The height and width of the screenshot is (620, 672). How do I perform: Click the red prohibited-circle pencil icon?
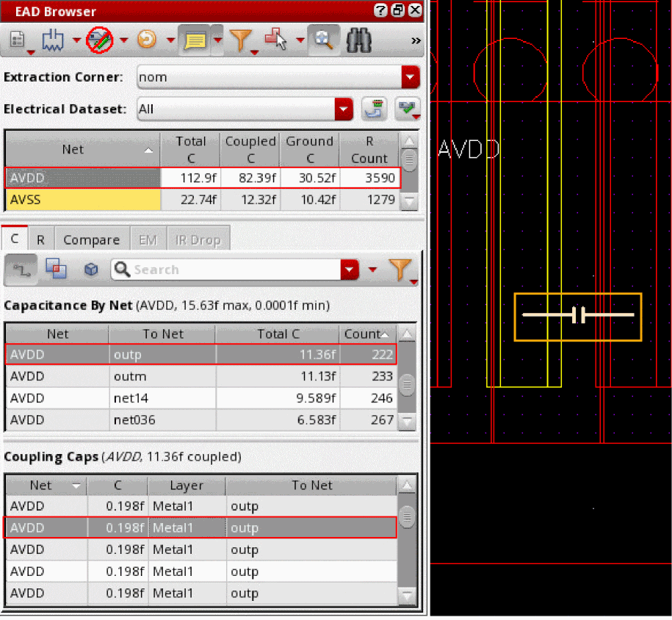[98, 41]
